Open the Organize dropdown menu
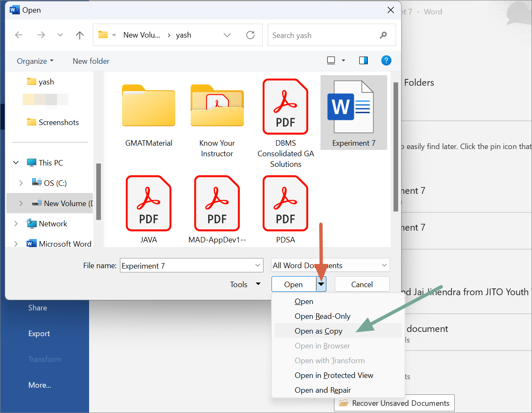This screenshot has width=532, height=413. tap(35, 61)
